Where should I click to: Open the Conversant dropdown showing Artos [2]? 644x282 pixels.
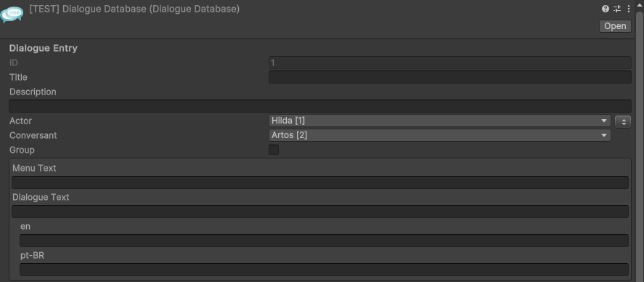439,135
